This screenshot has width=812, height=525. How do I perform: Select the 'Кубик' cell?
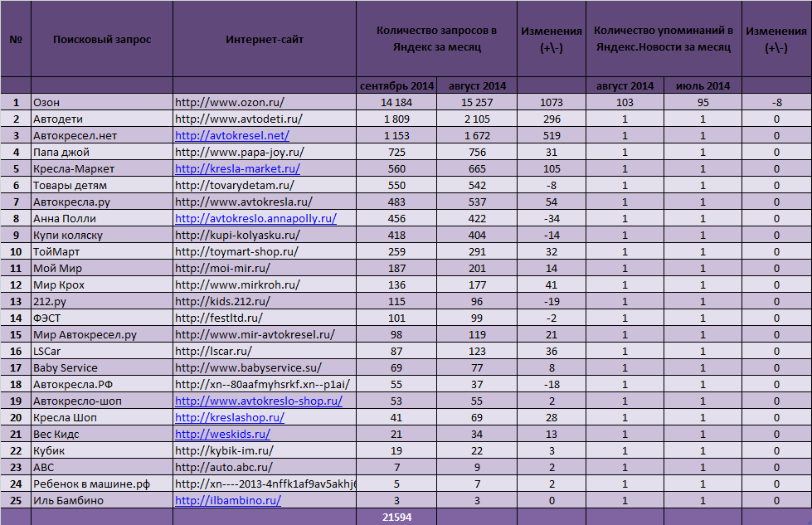pos(102,450)
